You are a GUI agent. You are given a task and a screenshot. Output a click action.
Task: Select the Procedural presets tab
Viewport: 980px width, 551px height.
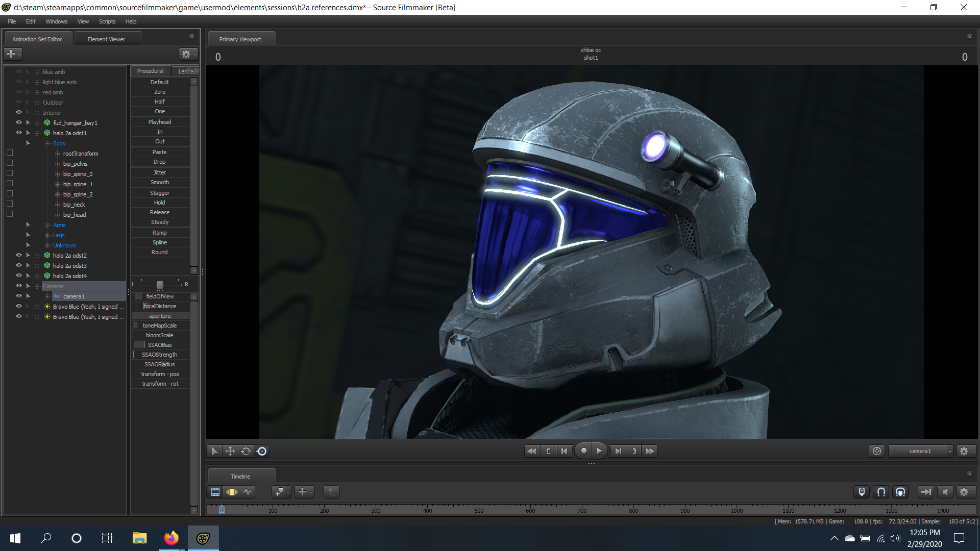150,71
